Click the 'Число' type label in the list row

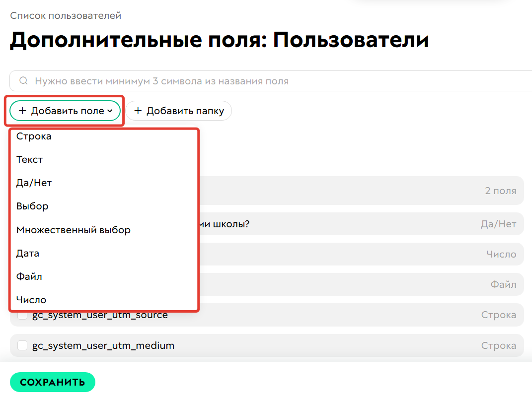(501, 254)
